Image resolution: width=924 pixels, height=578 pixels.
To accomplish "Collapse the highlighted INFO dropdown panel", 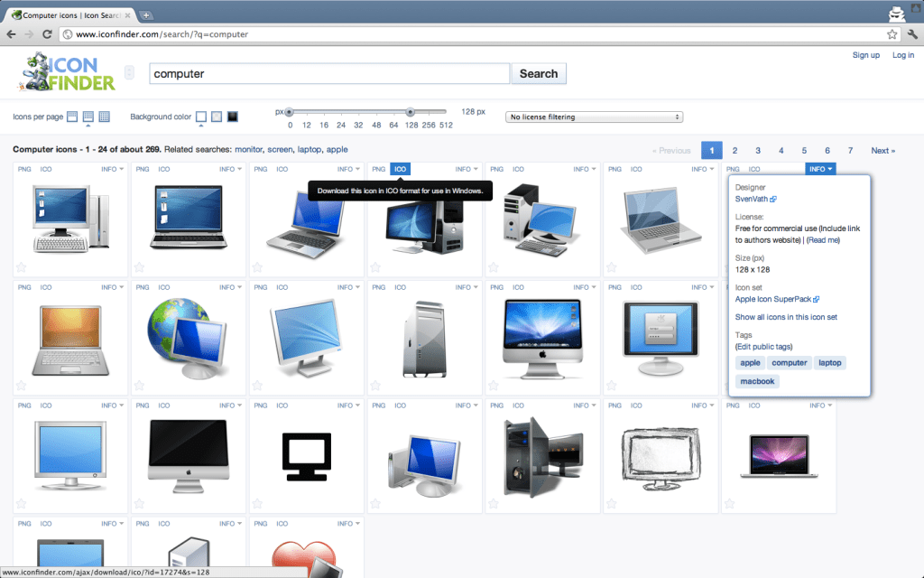I will (x=820, y=169).
